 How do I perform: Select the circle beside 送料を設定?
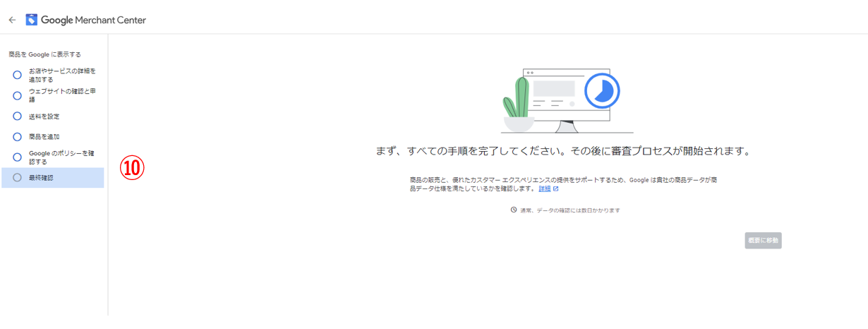(x=18, y=116)
